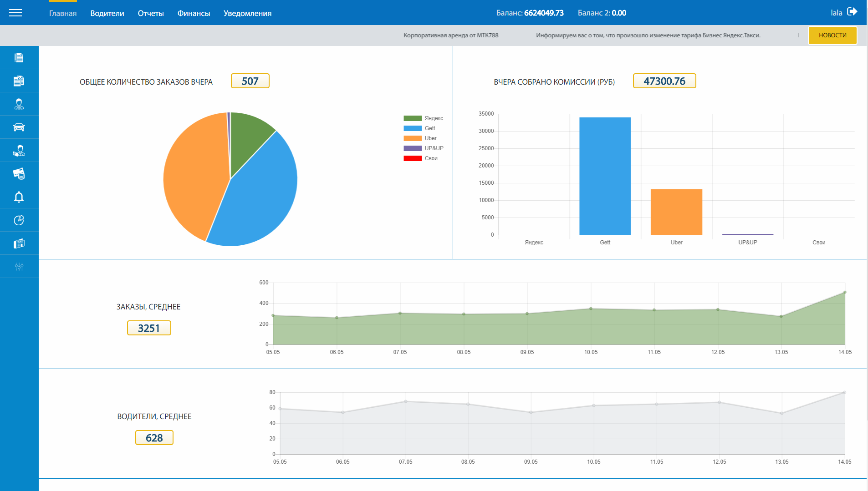Screen dimensions: 868x491
Task: Click the НОВОСТИ button
Action: pos(832,35)
